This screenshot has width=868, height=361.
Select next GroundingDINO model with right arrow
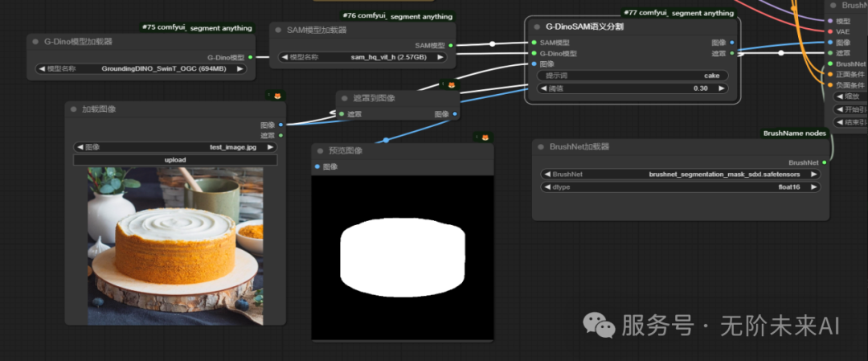pyautogui.click(x=240, y=69)
